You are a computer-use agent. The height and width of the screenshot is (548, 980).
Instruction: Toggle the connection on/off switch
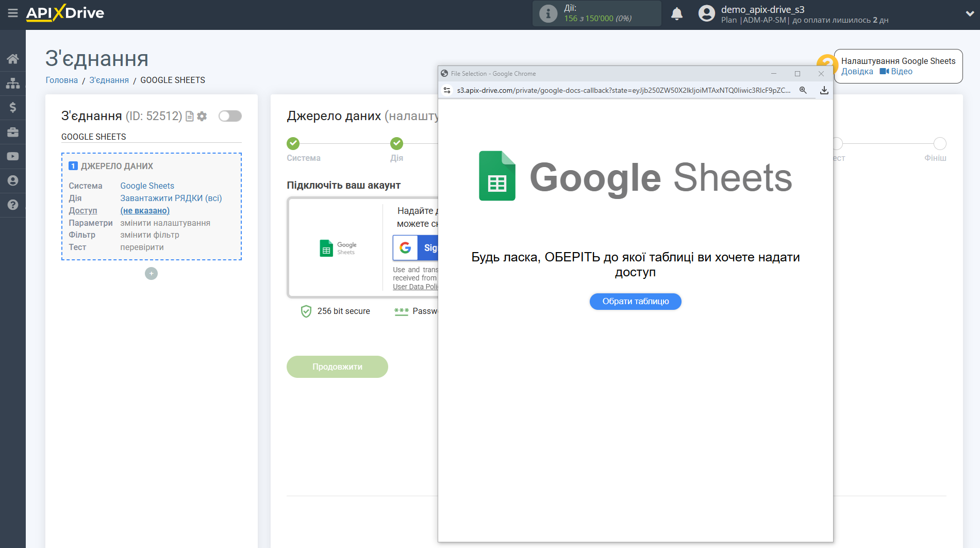[230, 116]
